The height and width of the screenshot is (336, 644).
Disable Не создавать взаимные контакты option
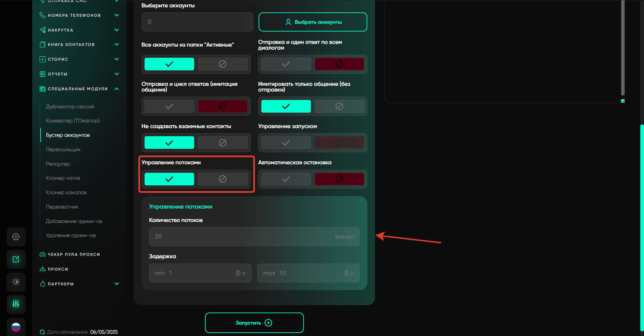point(222,143)
